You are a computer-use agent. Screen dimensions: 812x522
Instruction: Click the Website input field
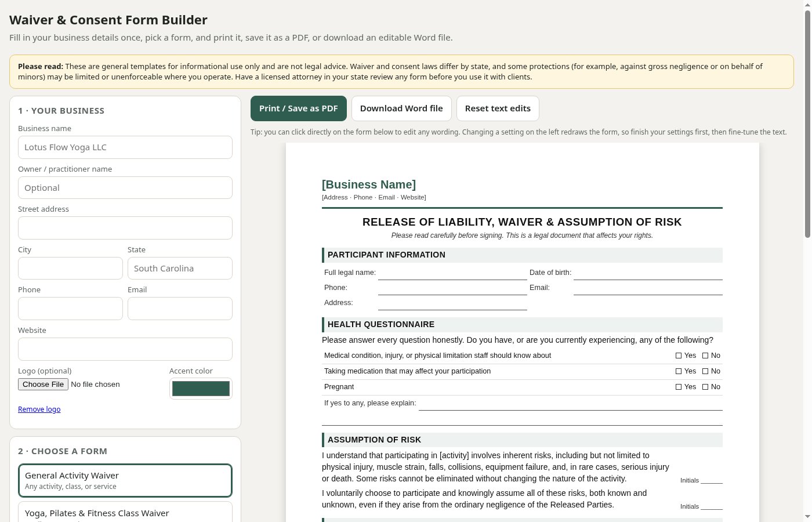click(x=125, y=349)
